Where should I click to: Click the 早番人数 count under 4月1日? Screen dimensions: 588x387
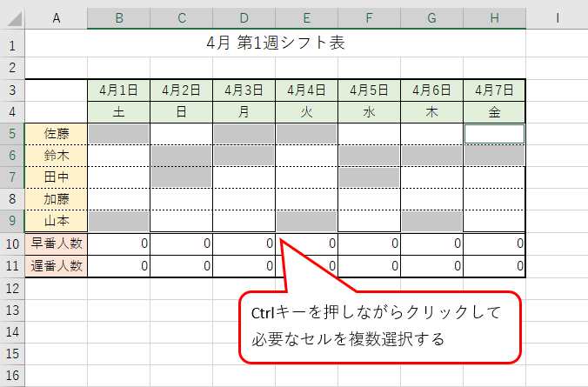118,244
